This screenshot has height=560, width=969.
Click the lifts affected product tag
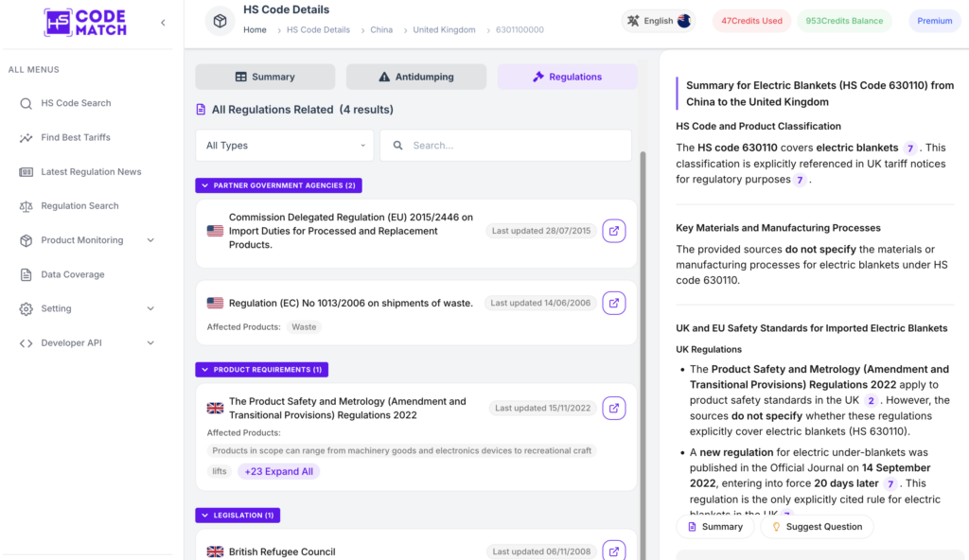220,471
